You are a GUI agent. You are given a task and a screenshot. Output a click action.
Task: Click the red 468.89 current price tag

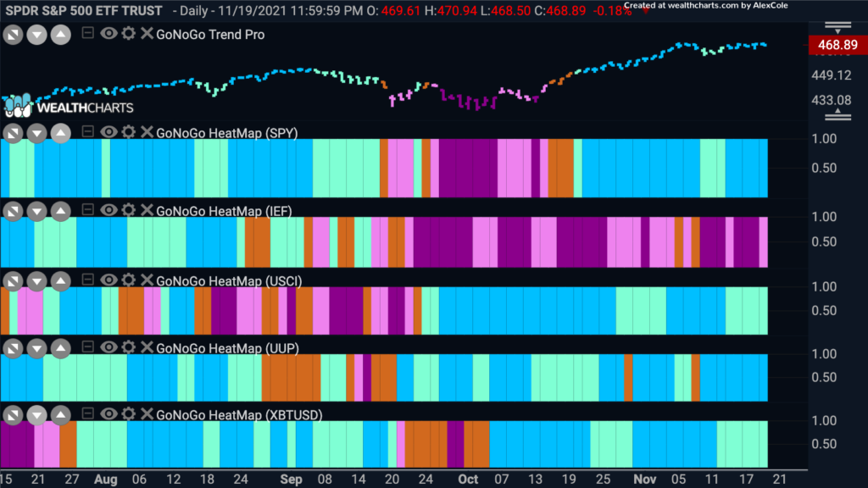(837, 45)
